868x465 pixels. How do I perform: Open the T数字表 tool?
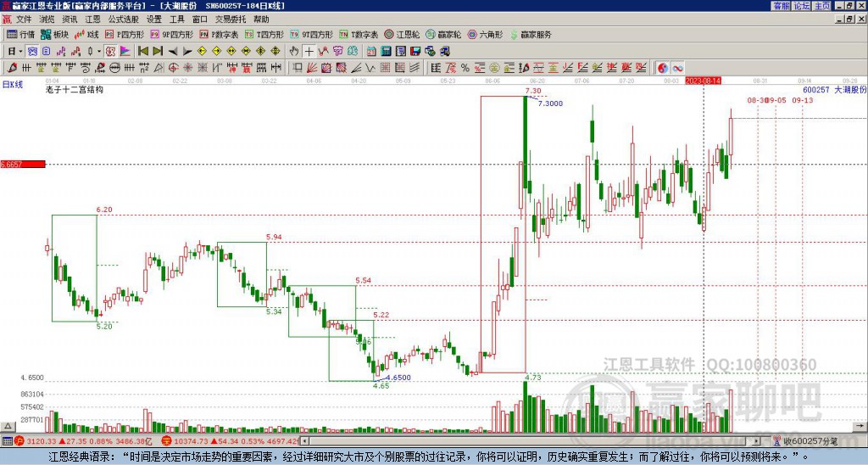(x=359, y=34)
